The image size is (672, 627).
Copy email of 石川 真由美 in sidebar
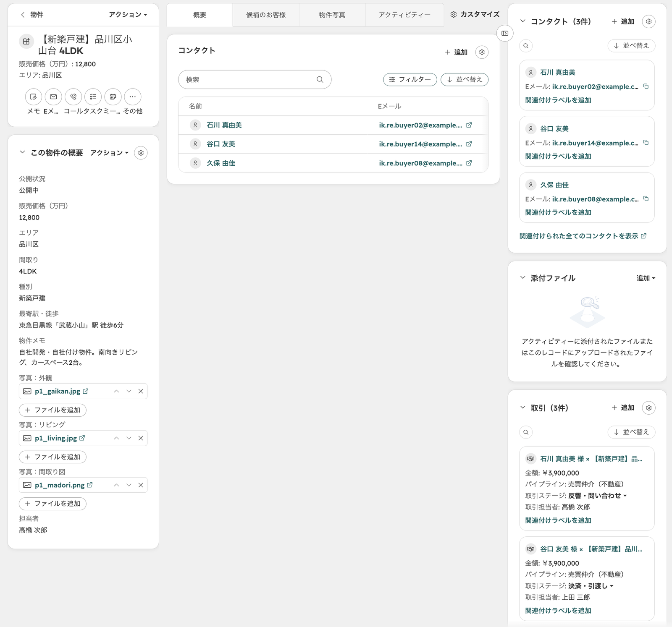coord(646,86)
